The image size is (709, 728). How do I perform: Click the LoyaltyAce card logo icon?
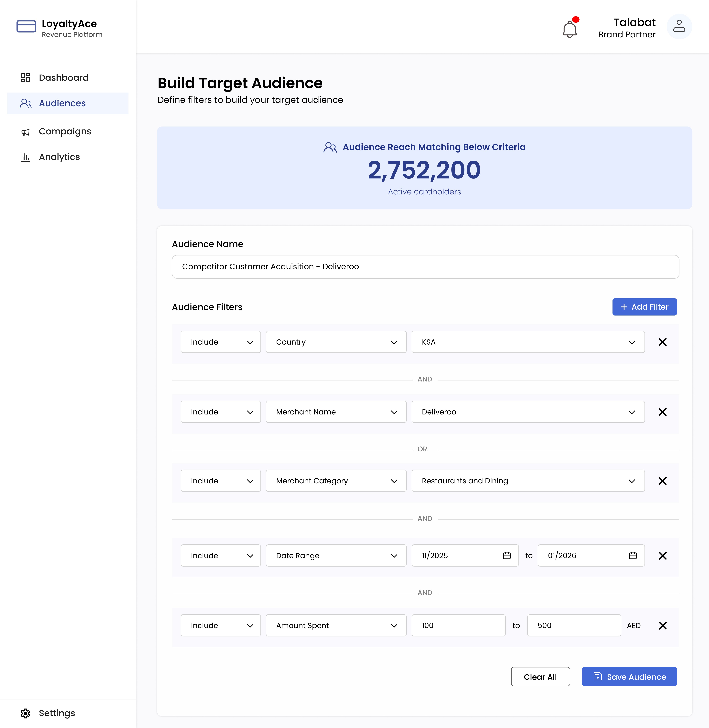[x=26, y=26]
